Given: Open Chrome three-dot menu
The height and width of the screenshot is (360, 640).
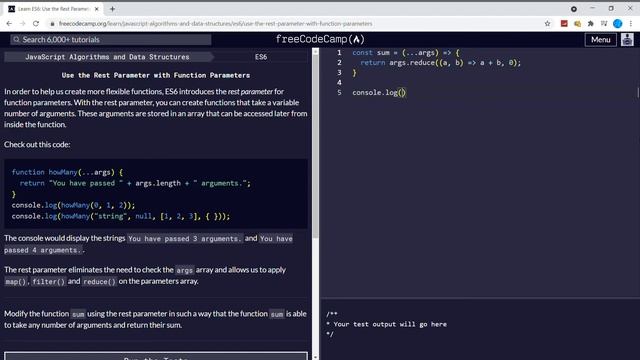Looking at the screenshot, I should [x=631, y=24].
